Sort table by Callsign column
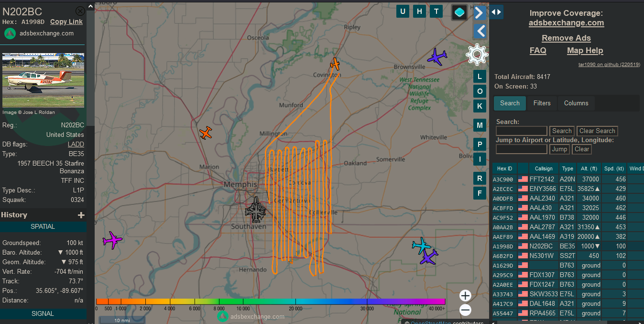 coord(544,168)
